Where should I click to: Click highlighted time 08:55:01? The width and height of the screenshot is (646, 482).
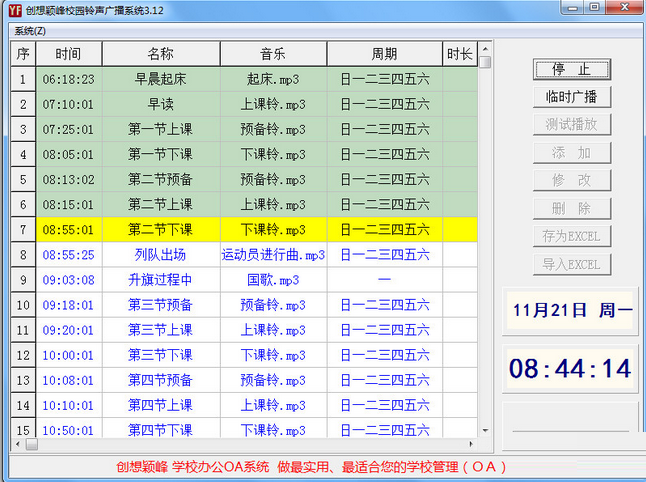pyautogui.click(x=69, y=229)
